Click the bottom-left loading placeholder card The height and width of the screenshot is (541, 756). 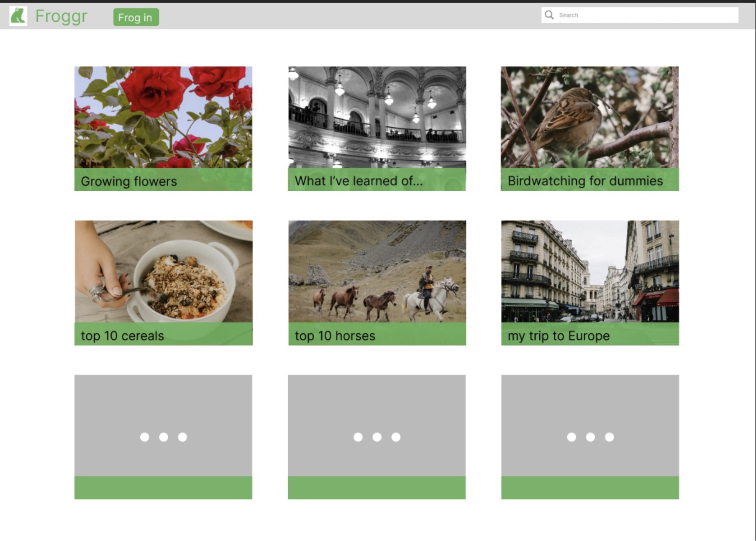click(x=163, y=436)
